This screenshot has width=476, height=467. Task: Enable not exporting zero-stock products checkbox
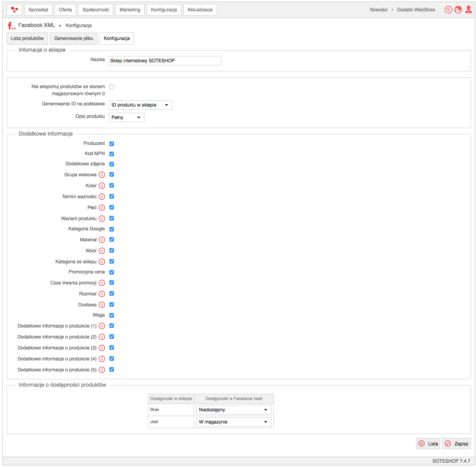coord(112,87)
